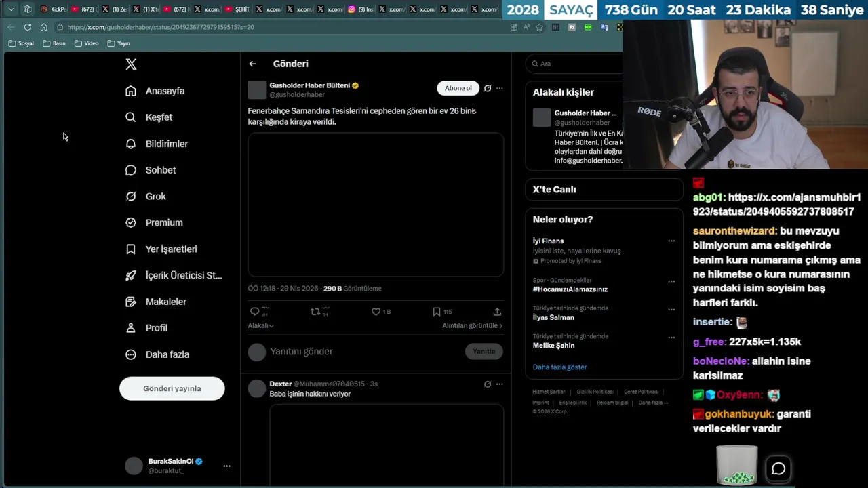This screenshot has height=488, width=868.
Task: Open İçerik Üreticisi Stüdyosu item
Action: (x=174, y=275)
